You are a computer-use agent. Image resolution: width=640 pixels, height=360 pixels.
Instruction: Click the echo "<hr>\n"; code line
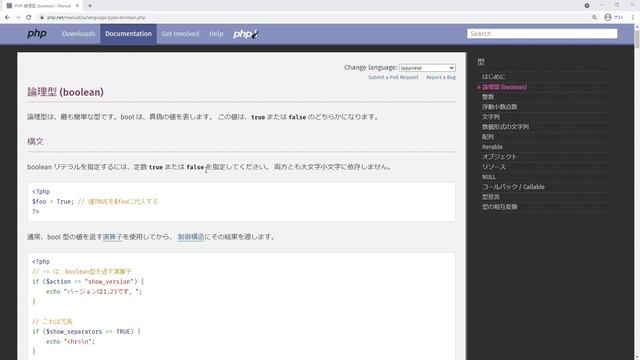click(70, 342)
